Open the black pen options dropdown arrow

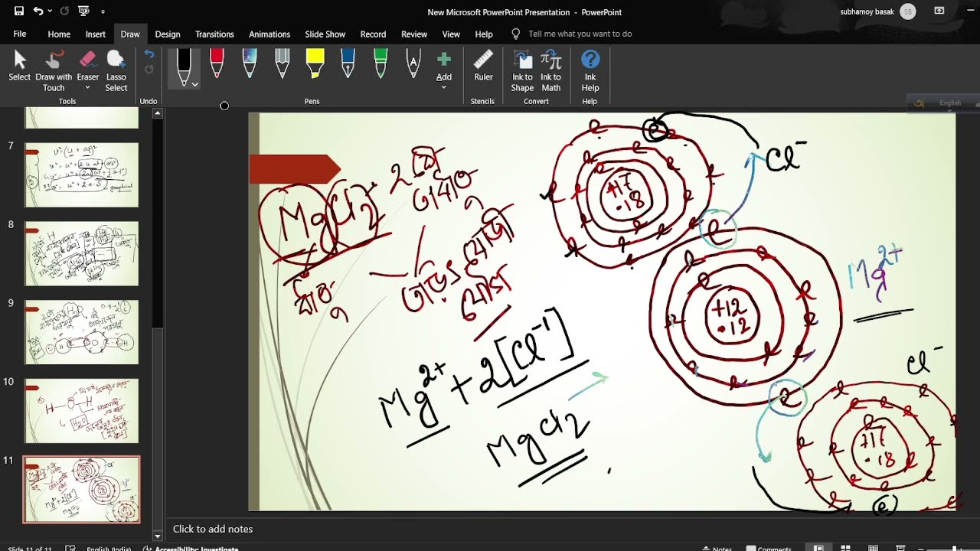[195, 84]
